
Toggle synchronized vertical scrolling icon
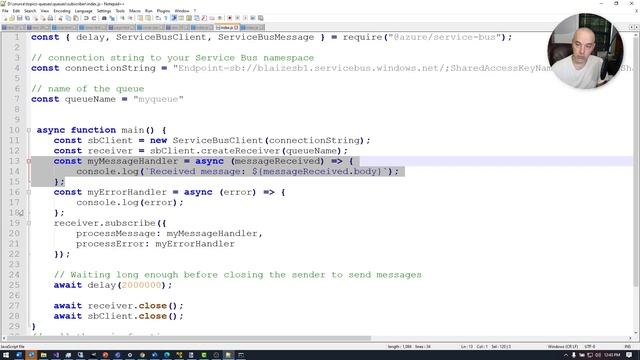click(x=140, y=18)
